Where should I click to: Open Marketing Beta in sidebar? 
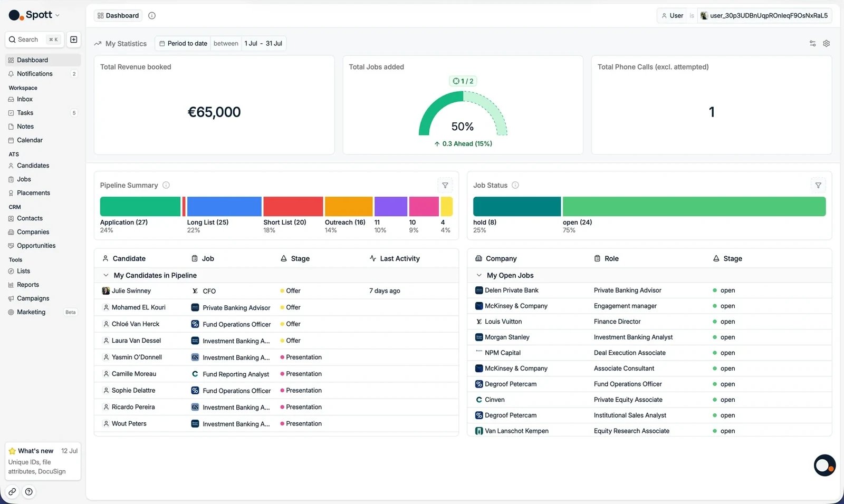[43, 312]
